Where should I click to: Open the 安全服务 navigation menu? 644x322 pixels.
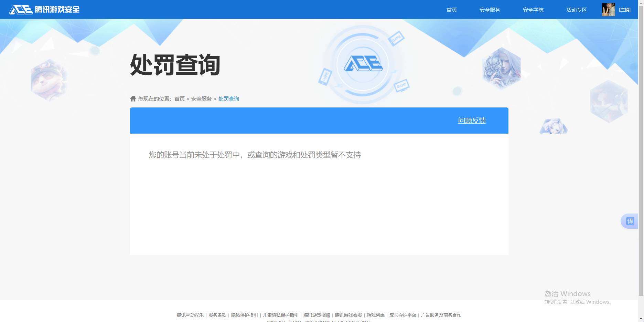(x=490, y=10)
